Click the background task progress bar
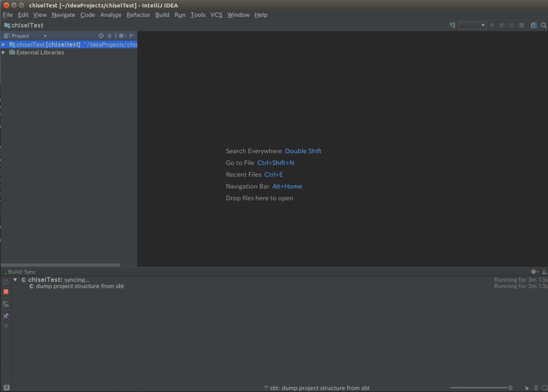Image resolution: width=548 pixels, height=392 pixels. tap(478, 388)
